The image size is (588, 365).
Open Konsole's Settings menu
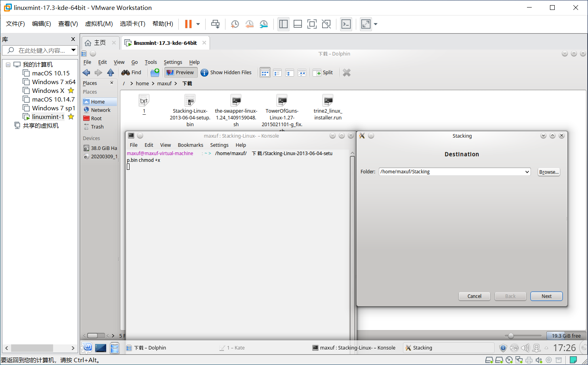[219, 145]
